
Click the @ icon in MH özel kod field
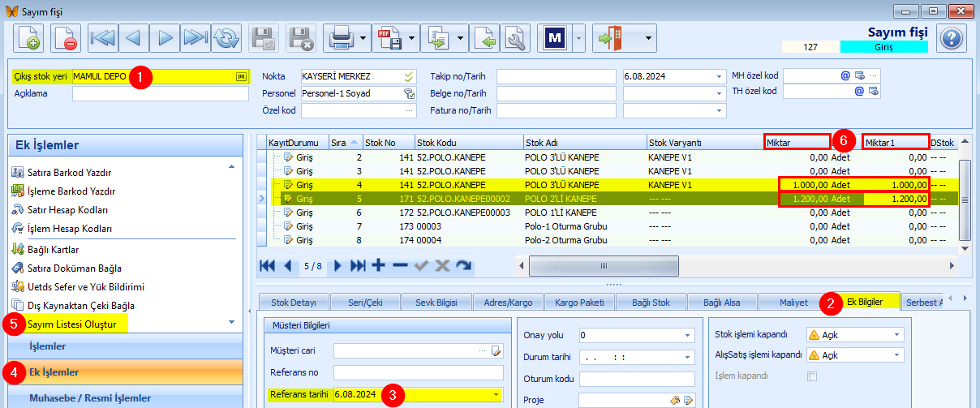pyautogui.click(x=845, y=75)
